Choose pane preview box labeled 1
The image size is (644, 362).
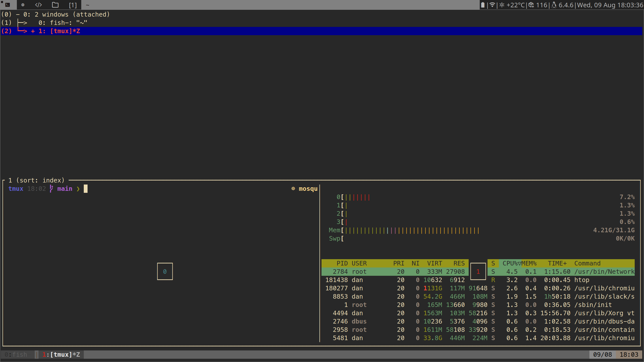coord(478,271)
